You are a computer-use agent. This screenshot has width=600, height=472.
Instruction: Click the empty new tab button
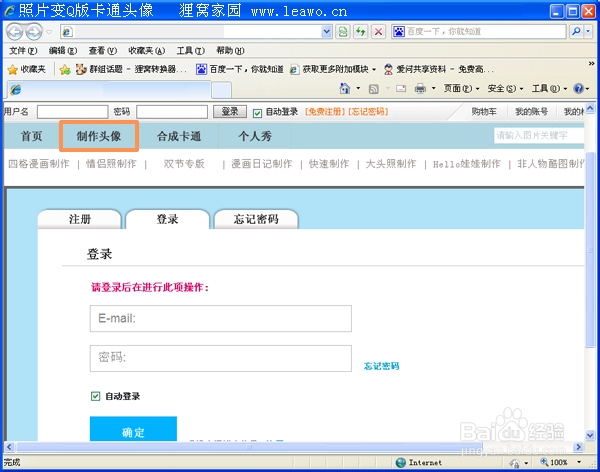(222, 90)
